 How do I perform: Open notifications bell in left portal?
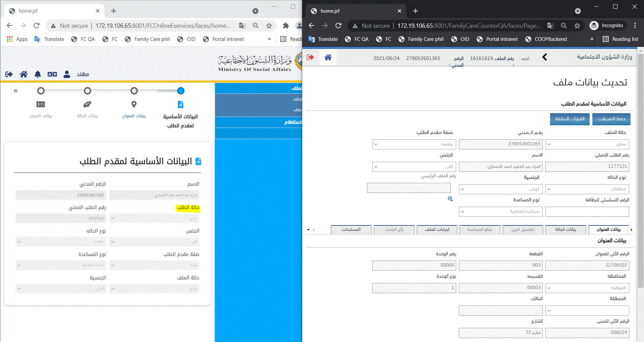click(38, 74)
